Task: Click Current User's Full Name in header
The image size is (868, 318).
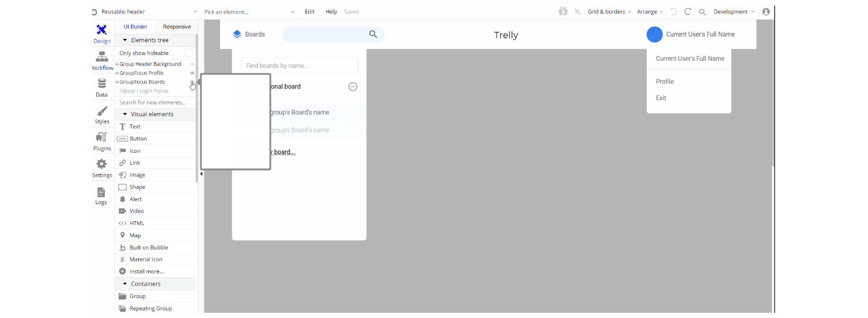Action: coord(700,34)
